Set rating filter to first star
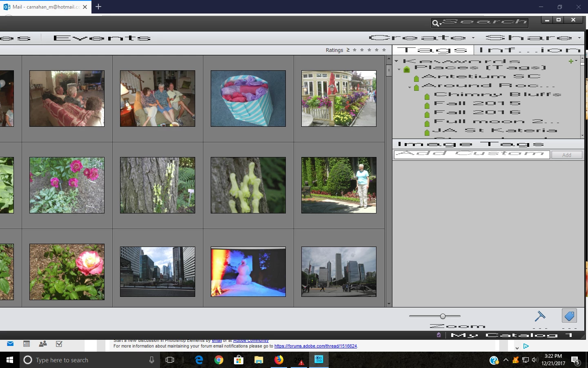 (x=354, y=50)
